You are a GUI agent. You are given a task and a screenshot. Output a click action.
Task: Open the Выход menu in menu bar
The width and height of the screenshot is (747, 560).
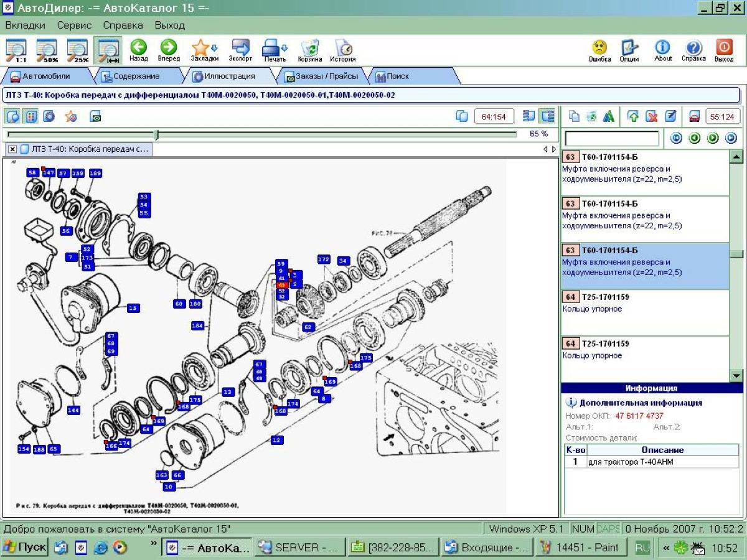170,26
